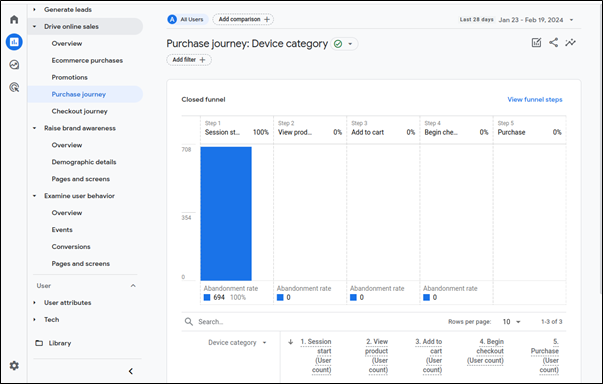603x384 pixels.
Task: Click the blue swatch beside 694
Action: [207, 297]
